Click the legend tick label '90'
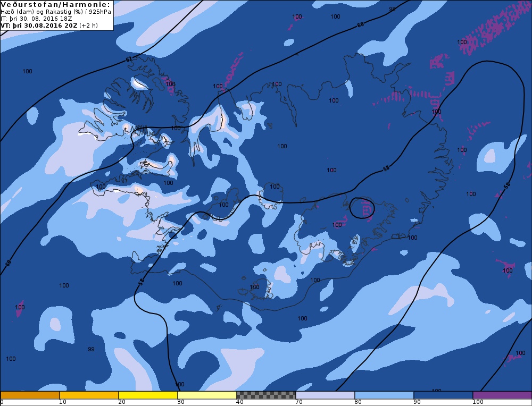Image resolution: width=532 pixels, height=406 pixels. click(x=417, y=402)
